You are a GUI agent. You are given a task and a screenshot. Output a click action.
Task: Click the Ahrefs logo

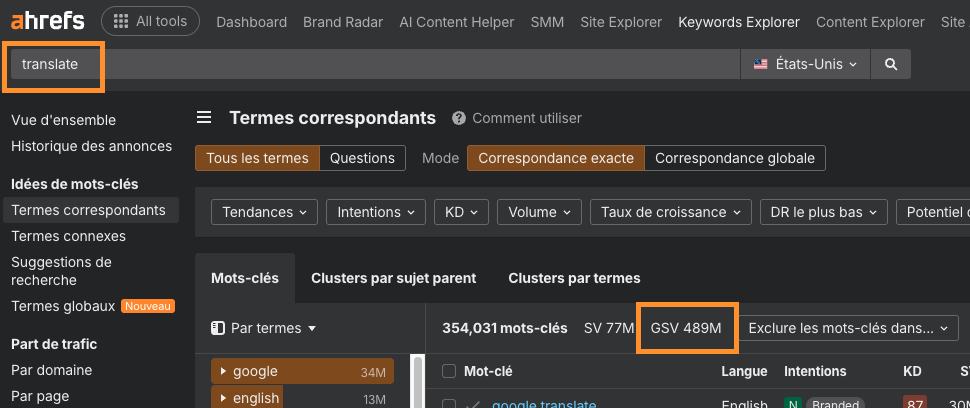click(x=48, y=22)
